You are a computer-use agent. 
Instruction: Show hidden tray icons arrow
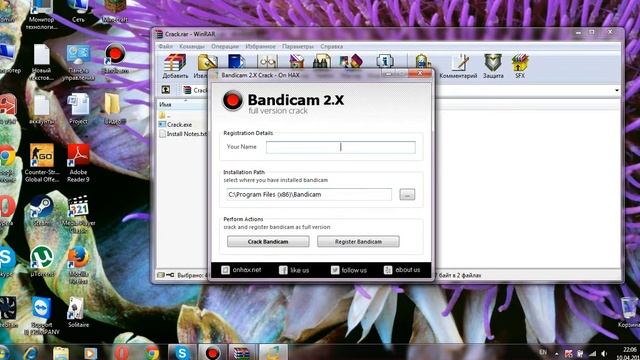[556, 353]
